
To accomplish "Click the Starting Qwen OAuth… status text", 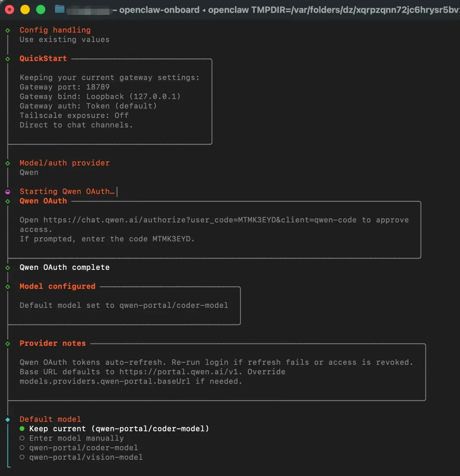I will pyautogui.click(x=67, y=191).
